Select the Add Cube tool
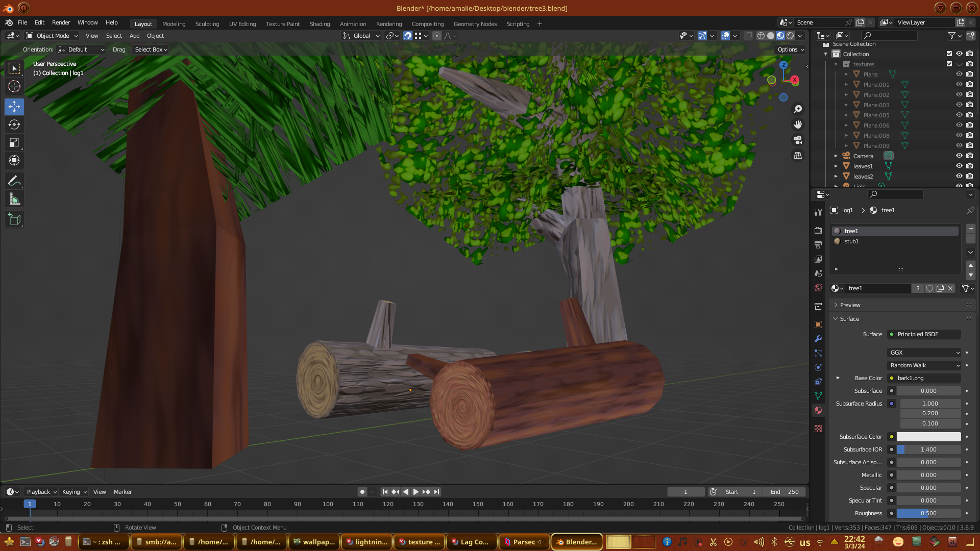980x551 pixels. (14, 219)
